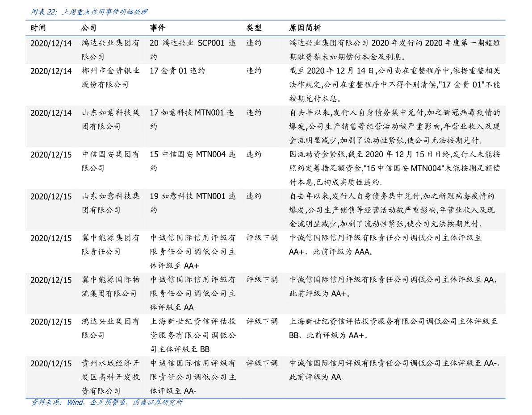Click the date in the 中信国安集团 row
Image resolution: width=532 pixels, height=415 pixels.
click(51, 154)
